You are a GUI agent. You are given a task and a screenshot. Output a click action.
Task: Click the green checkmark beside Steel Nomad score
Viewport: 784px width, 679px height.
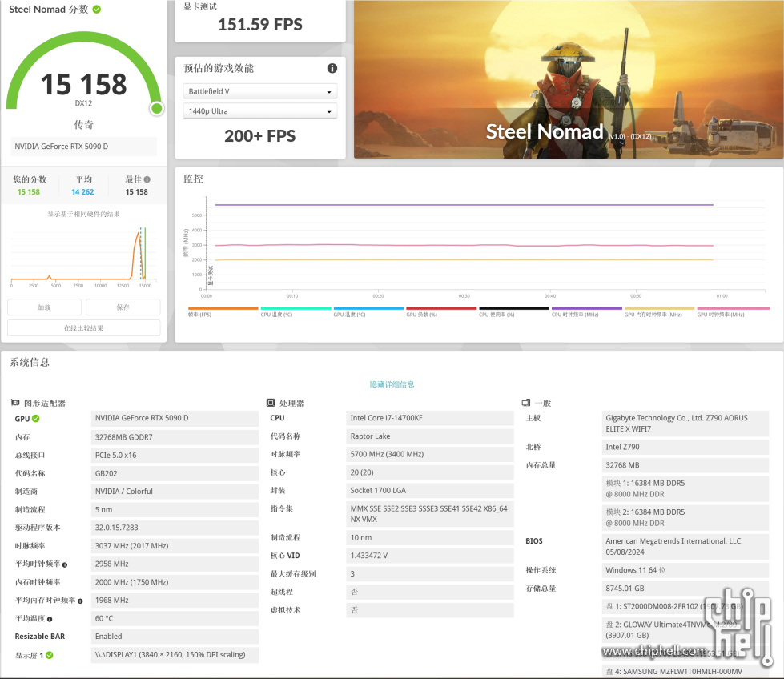click(x=97, y=9)
